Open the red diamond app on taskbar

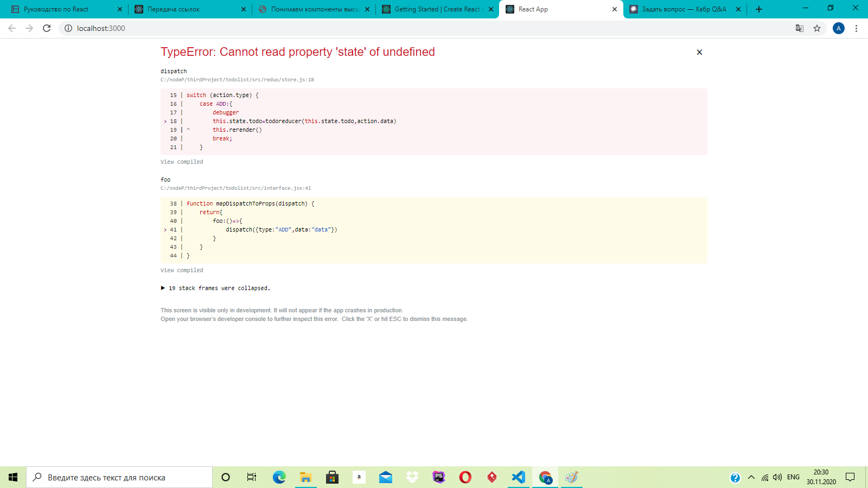pyautogui.click(x=492, y=477)
